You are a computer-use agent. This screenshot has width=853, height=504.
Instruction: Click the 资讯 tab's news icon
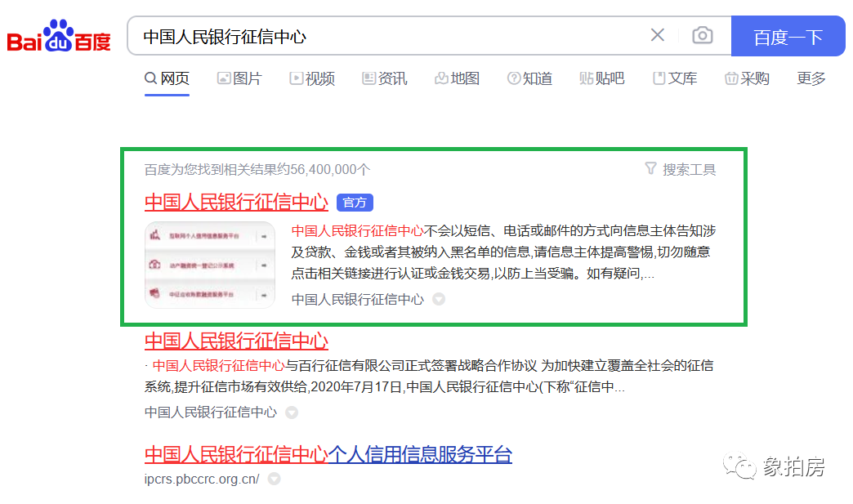368,78
